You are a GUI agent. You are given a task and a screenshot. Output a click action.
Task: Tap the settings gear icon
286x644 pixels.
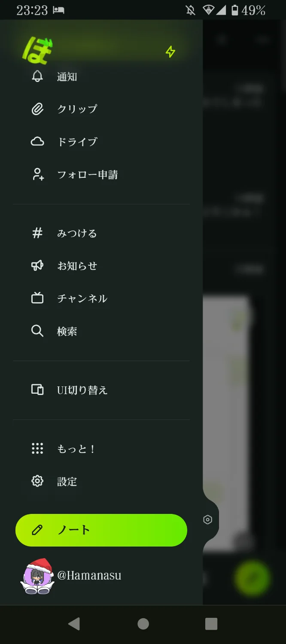pos(37,481)
